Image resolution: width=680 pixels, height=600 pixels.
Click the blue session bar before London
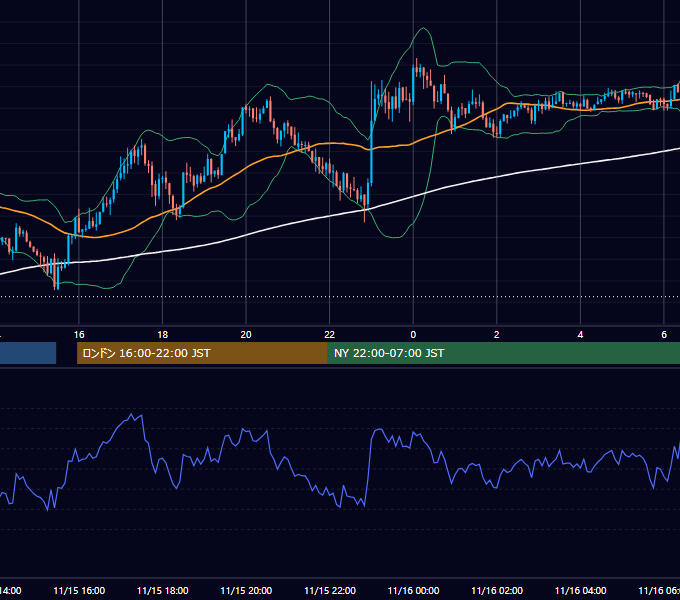coord(28,353)
